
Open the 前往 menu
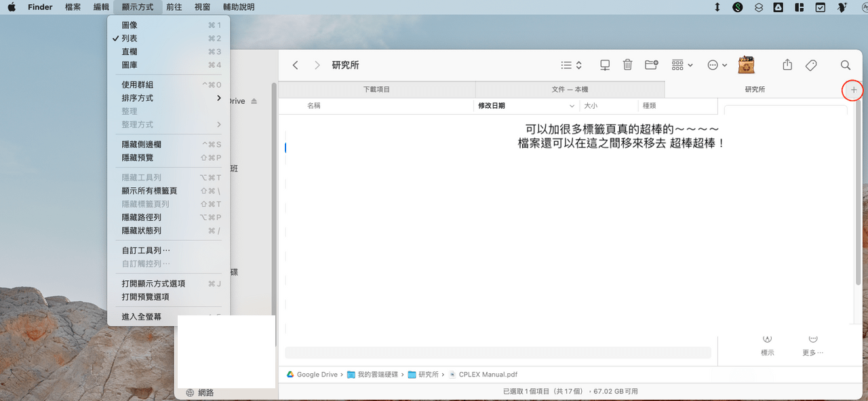[174, 7]
